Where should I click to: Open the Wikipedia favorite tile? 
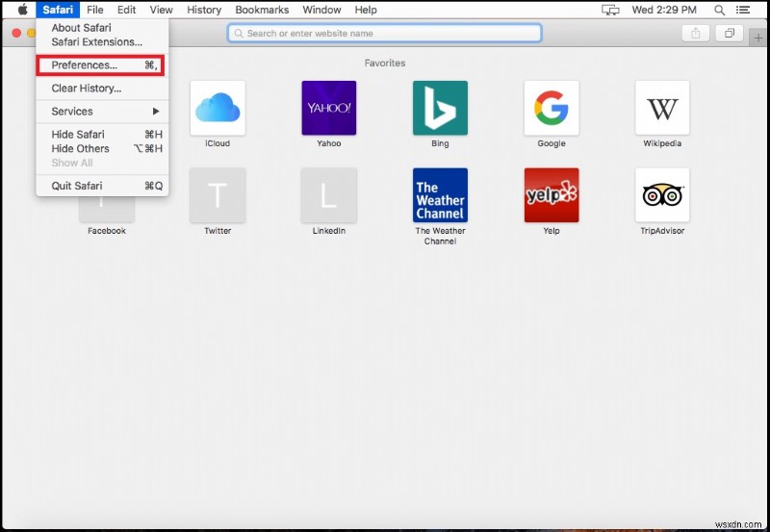tap(662, 108)
